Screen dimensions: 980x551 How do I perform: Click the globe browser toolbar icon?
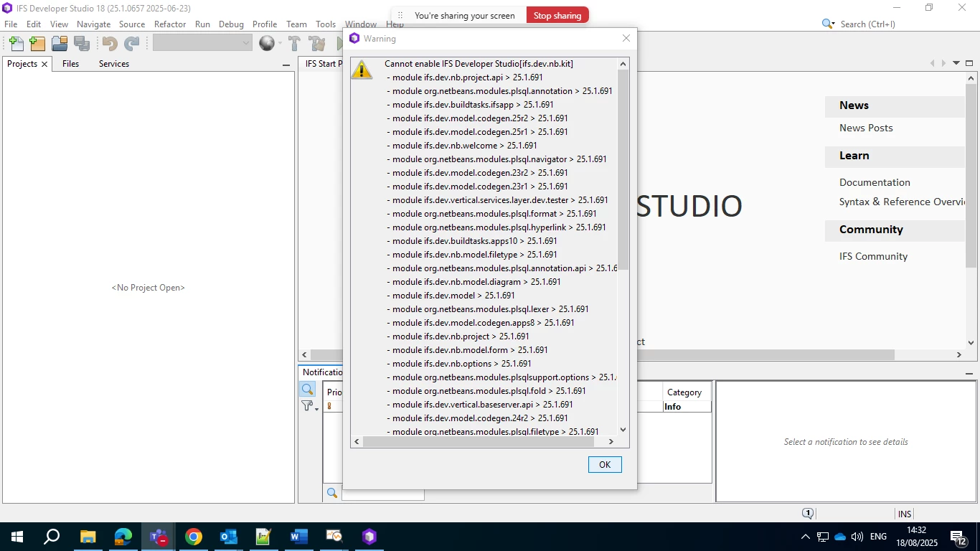pos(266,44)
